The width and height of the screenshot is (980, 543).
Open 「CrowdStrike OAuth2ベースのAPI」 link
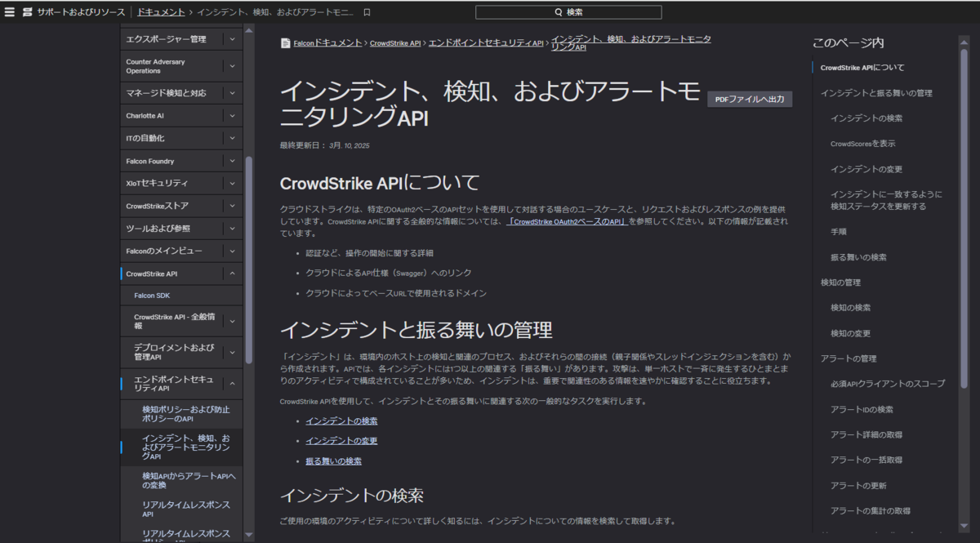tap(567, 221)
